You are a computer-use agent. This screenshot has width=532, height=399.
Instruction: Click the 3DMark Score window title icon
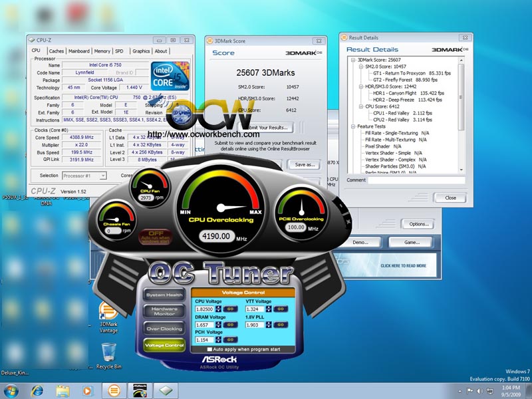209,41
